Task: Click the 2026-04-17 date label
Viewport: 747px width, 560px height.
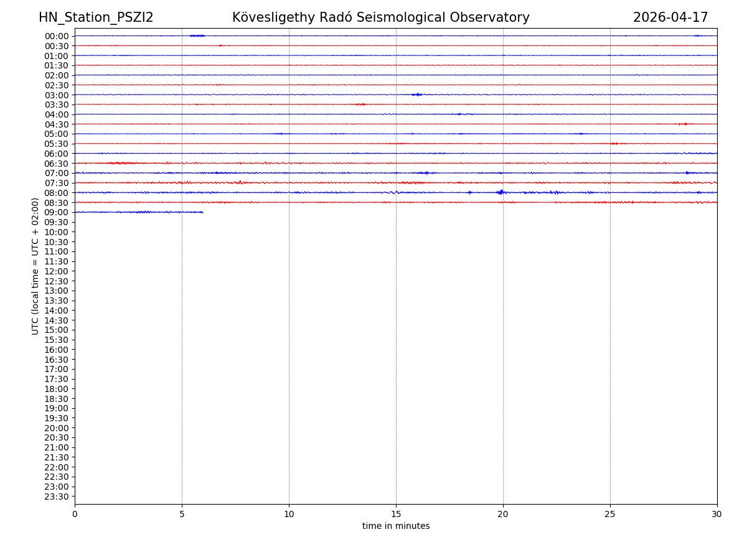Action: 670,18
